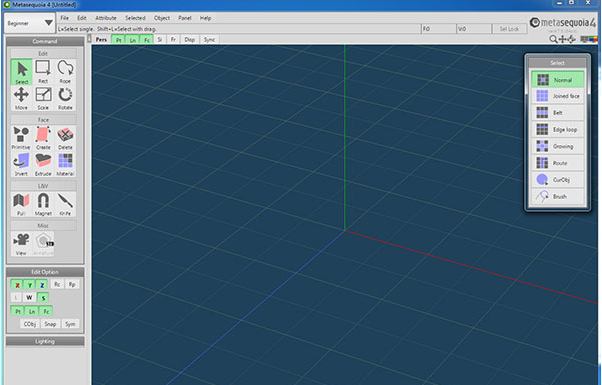The image size is (602, 385).
Task: Toggle the Z axis edit option
Action: click(42, 285)
